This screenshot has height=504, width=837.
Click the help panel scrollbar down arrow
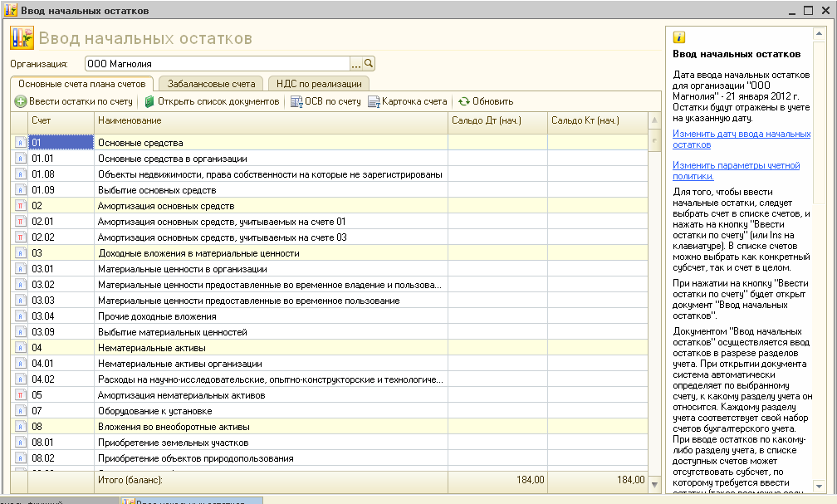pyautogui.click(x=819, y=486)
